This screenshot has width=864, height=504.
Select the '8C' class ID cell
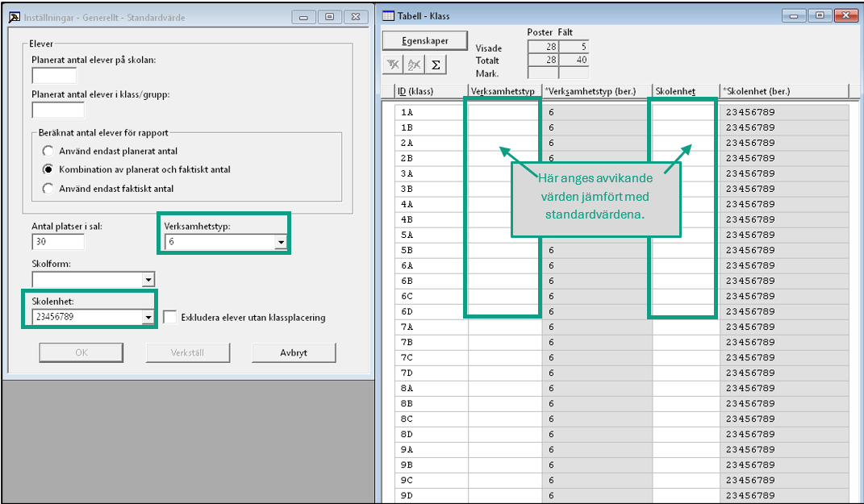pyautogui.click(x=432, y=419)
